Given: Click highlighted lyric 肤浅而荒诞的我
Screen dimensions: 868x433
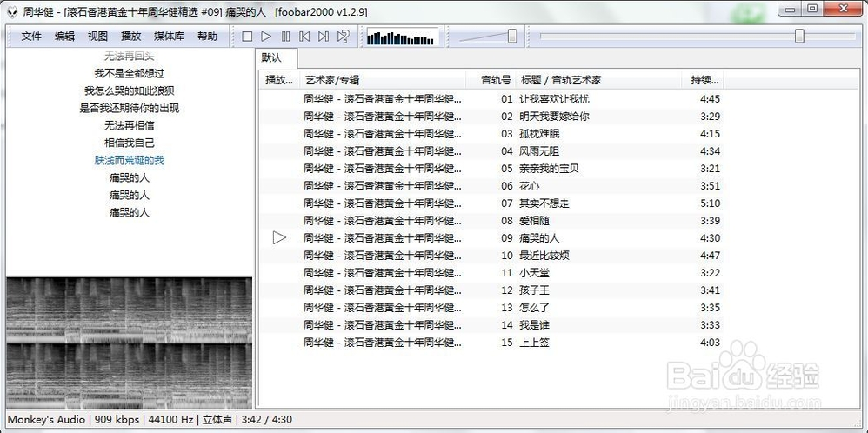Looking at the screenshot, I should pyautogui.click(x=129, y=161).
